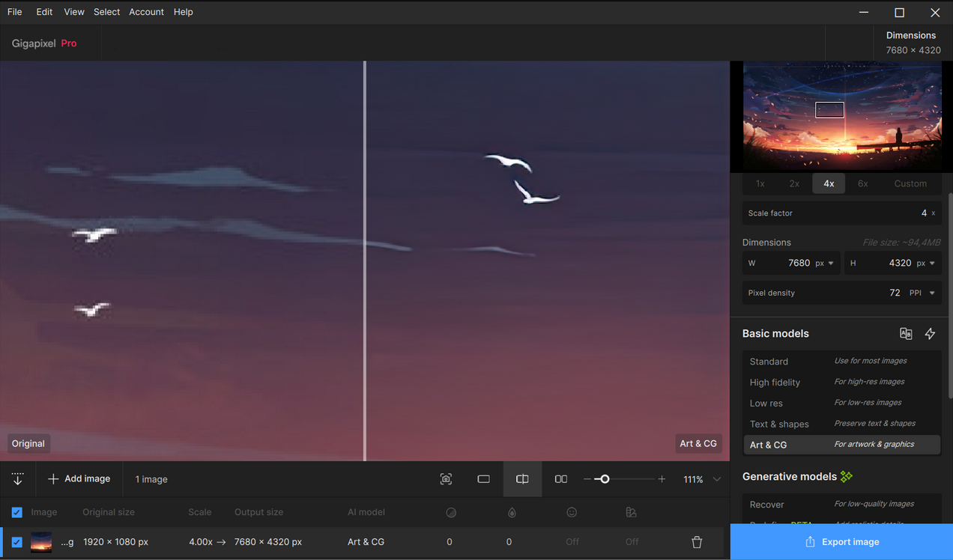Select the Art & CG model
This screenshot has width=953, height=560.
[841, 445]
